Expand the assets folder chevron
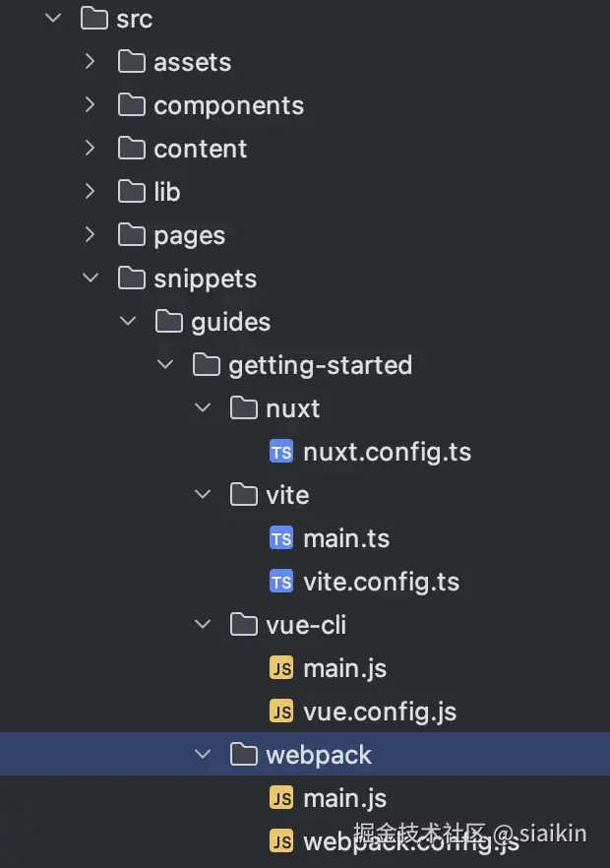Viewport: 610px width, 868px height. pos(91,63)
